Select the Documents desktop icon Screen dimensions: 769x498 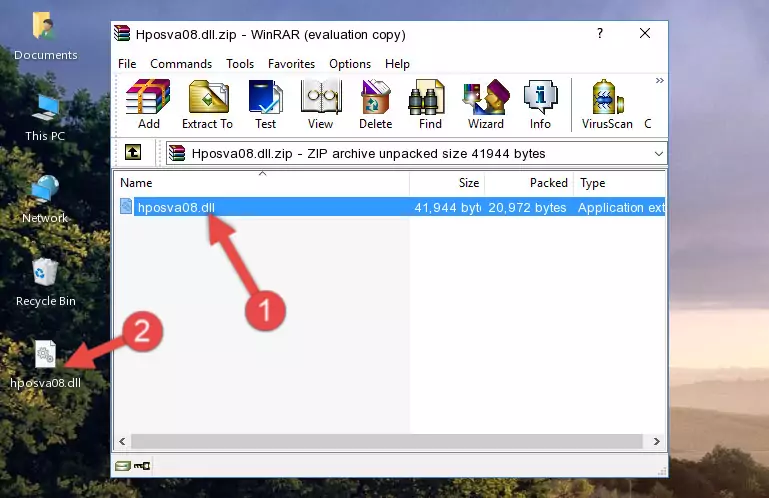45,37
